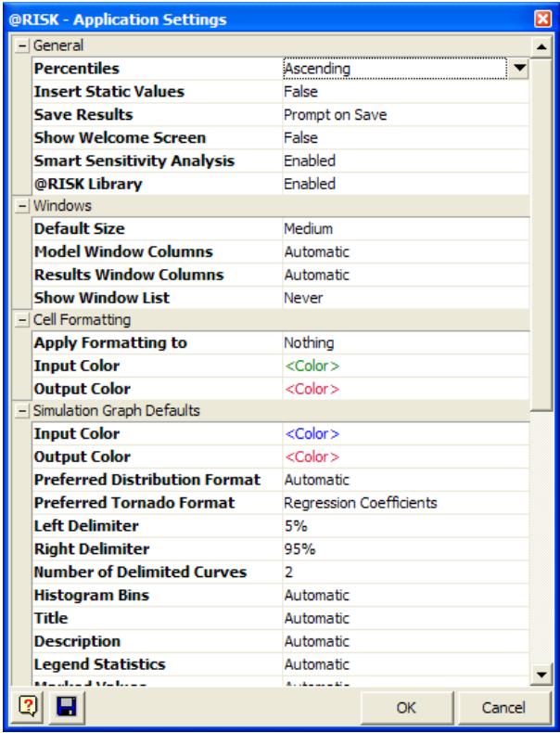Collapse the General section
Viewport: 560px width, 733px height.
click(x=22, y=45)
